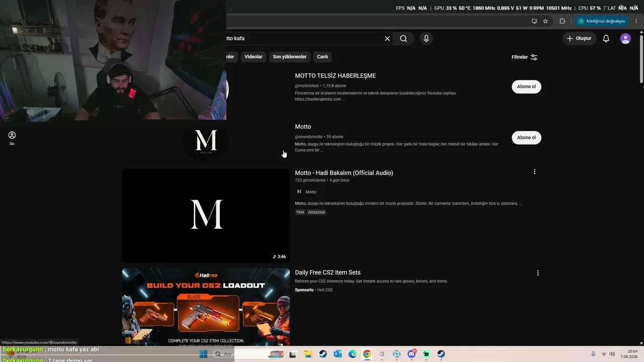Image resolution: width=644 pixels, height=362 pixels.
Task: Click the small Motto icon under video title
Action: click(299, 192)
